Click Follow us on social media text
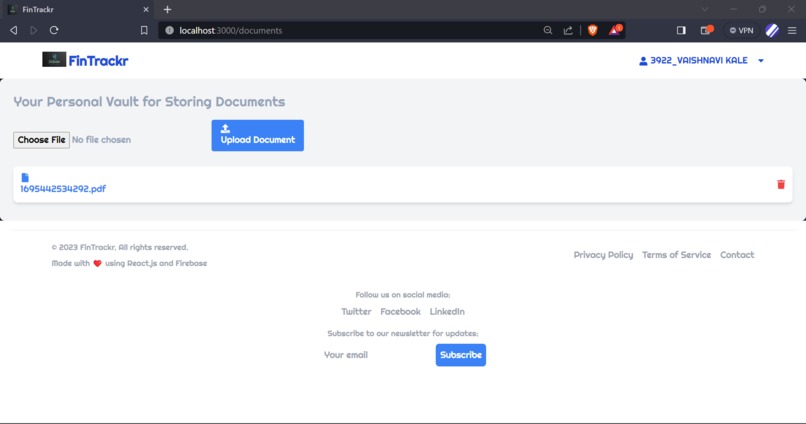Image resolution: width=806 pixels, height=424 pixels. coord(402,294)
